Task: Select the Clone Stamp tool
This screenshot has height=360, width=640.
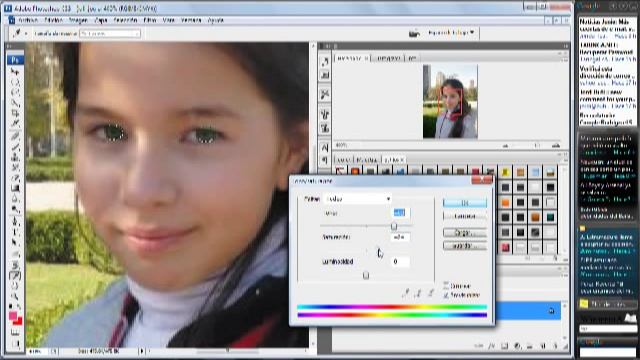Action: coord(15,157)
